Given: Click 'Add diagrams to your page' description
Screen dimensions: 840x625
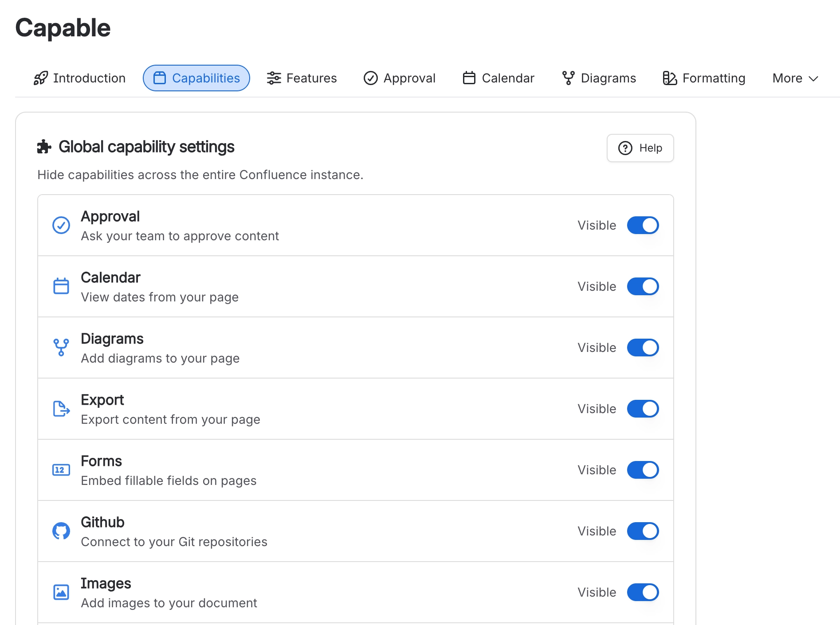Looking at the screenshot, I should pyautogui.click(x=160, y=358).
